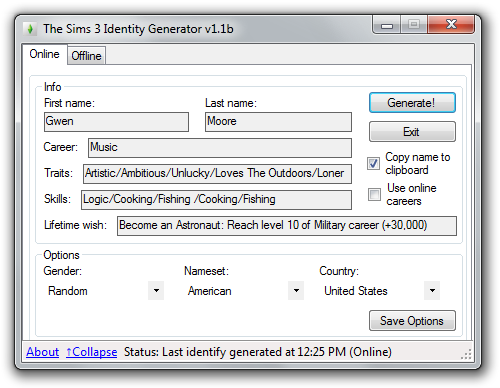
Task: Click the window title 'The Sims 3 Identity Generator v1.1b'
Action: click(x=138, y=29)
